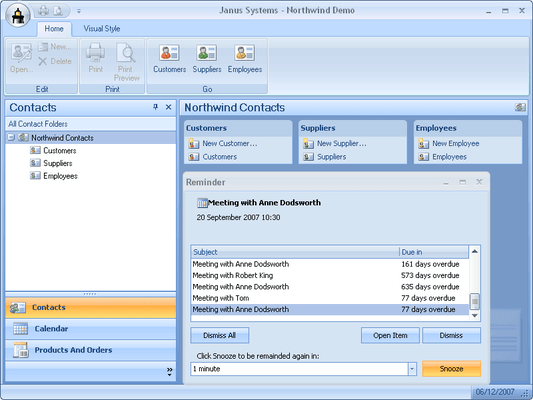Select Employees in the folder tree
Viewport: 533px width, 400px height.
pyautogui.click(x=61, y=176)
